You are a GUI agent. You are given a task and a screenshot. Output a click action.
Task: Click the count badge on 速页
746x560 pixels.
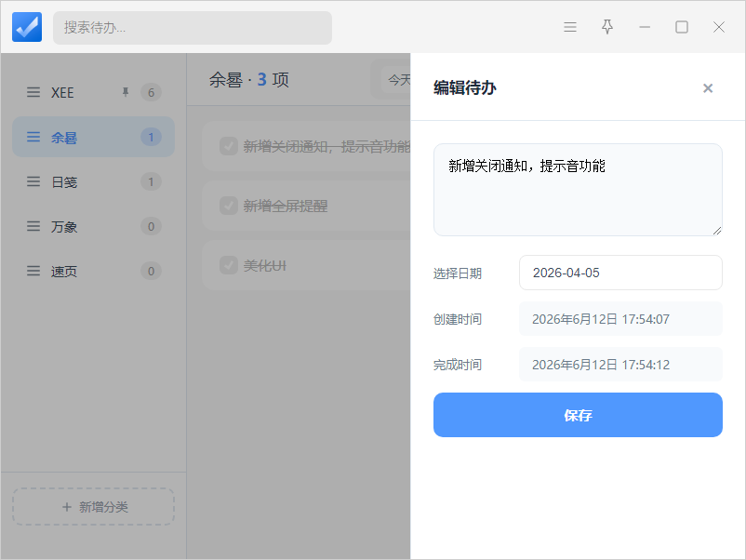click(x=151, y=272)
